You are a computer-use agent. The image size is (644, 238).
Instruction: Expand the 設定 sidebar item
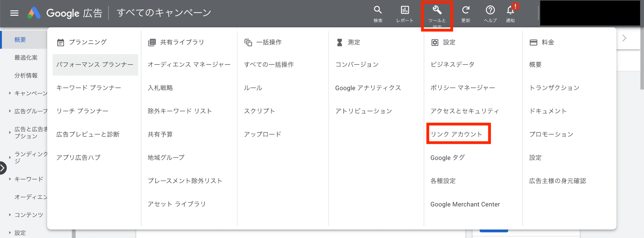[10, 233]
